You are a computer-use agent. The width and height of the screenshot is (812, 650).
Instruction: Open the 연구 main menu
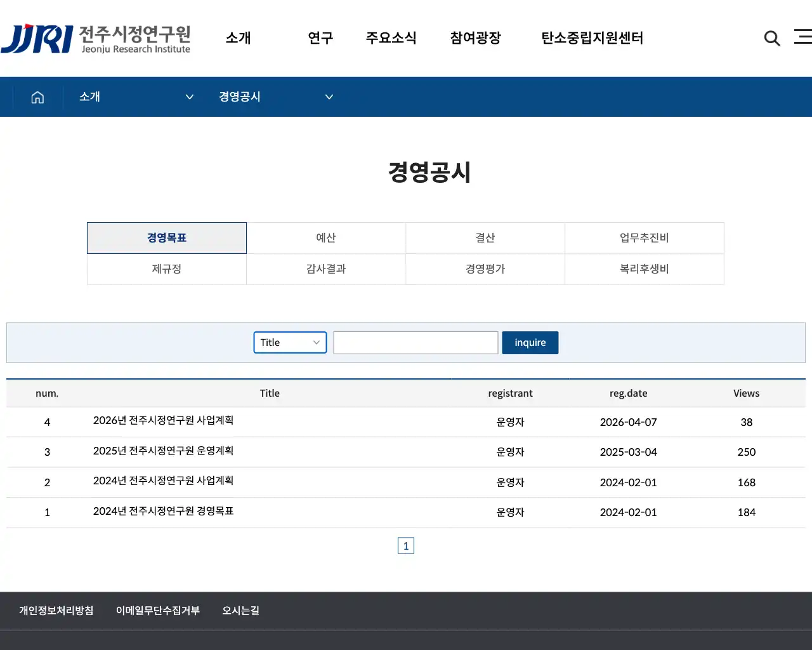[320, 38]
